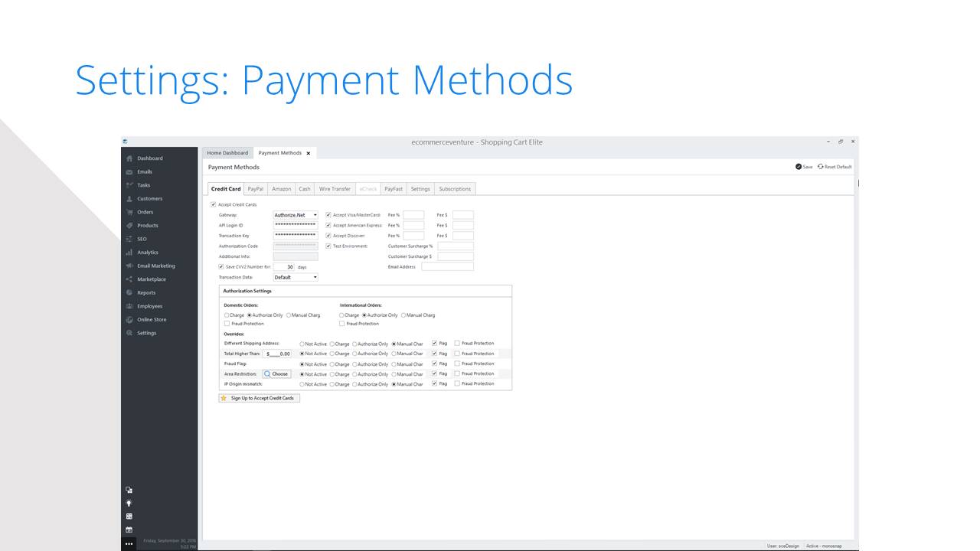
Task: Select Charge for the Area Restriction row
Action: pos(332,374)
